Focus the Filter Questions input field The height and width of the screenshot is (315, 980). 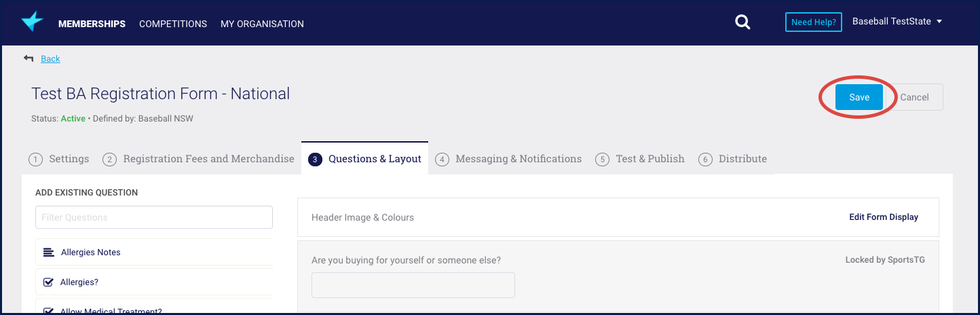click(154, 217)
